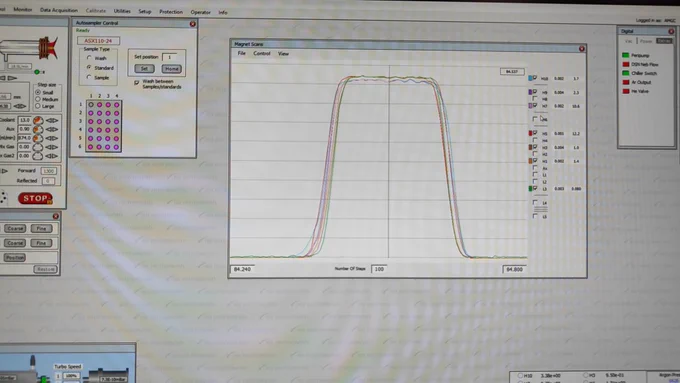
Task: Enable the H8 trace checkbox
Action: click(535, 99)
